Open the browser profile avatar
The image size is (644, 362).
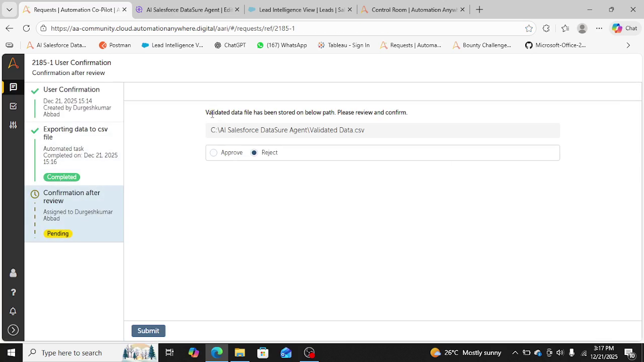pyautogui.click(x=582, y=28)
